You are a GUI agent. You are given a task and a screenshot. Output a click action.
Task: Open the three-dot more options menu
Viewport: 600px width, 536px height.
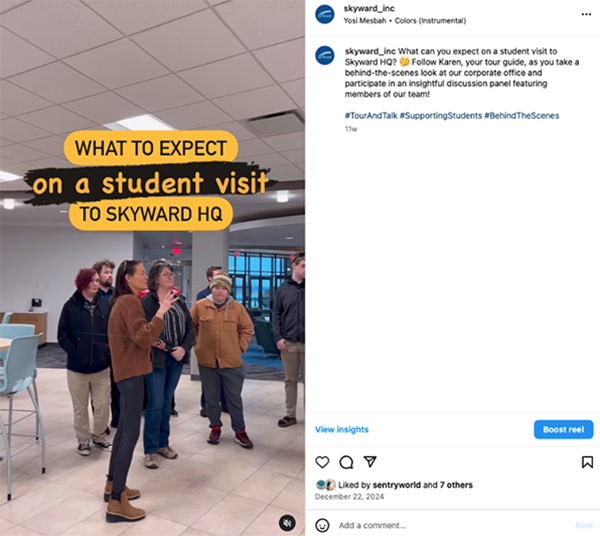(586, 14)
